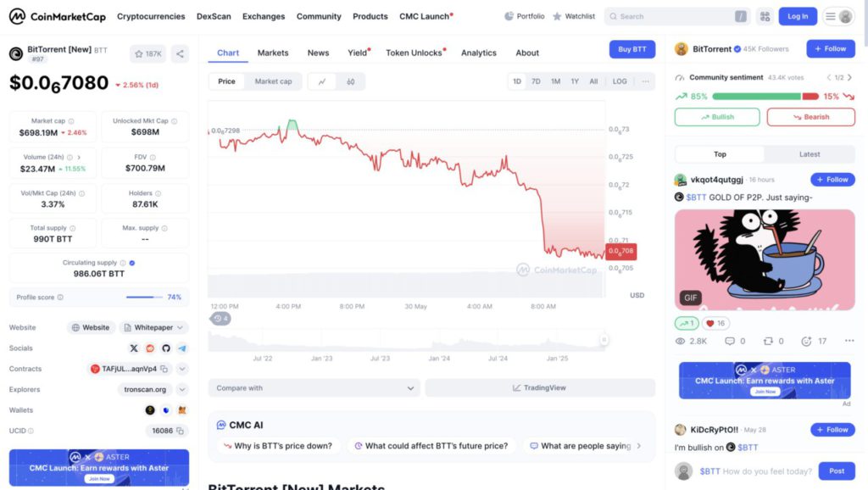Open the apps grid icon near search
868x490 pixels.
click(765, 16)
